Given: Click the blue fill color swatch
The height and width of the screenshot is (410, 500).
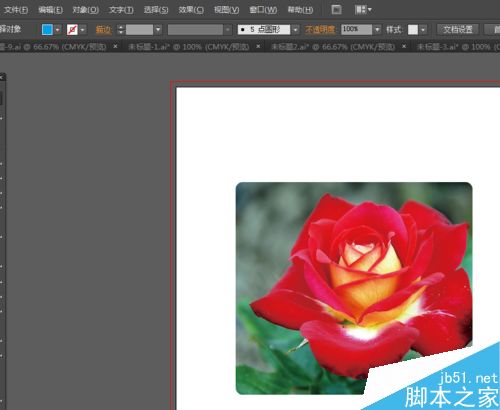Looking at the screenshot, I should pyautogui.click(x=47, y=30).
